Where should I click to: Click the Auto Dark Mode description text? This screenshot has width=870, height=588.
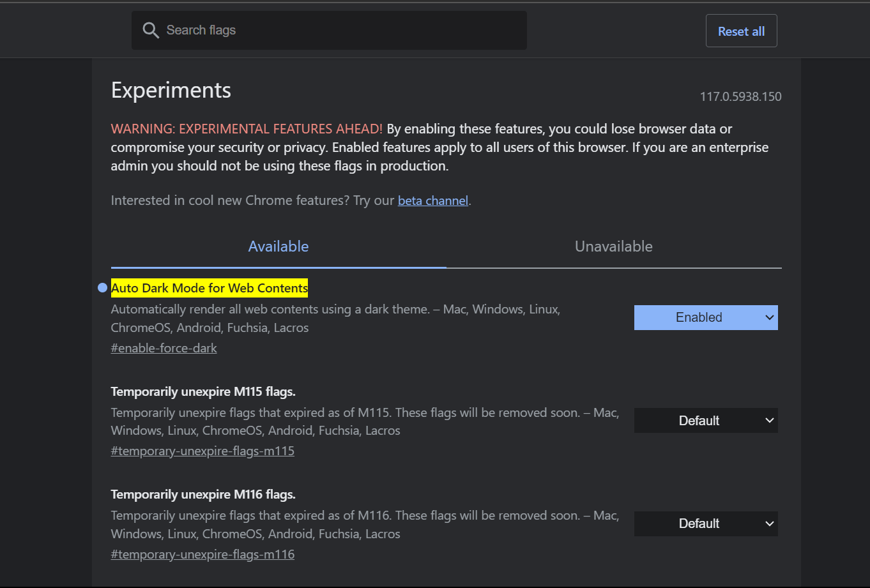(x=335, y=319)
